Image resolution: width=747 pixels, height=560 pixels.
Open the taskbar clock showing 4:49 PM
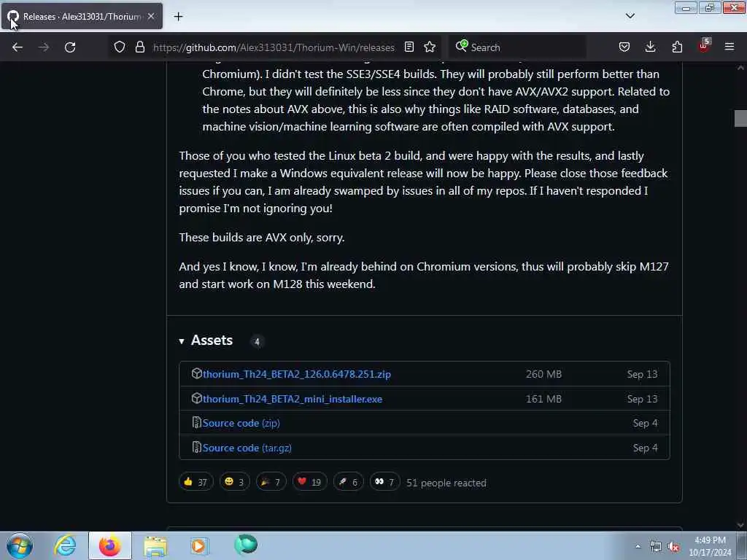click(710, 546)
